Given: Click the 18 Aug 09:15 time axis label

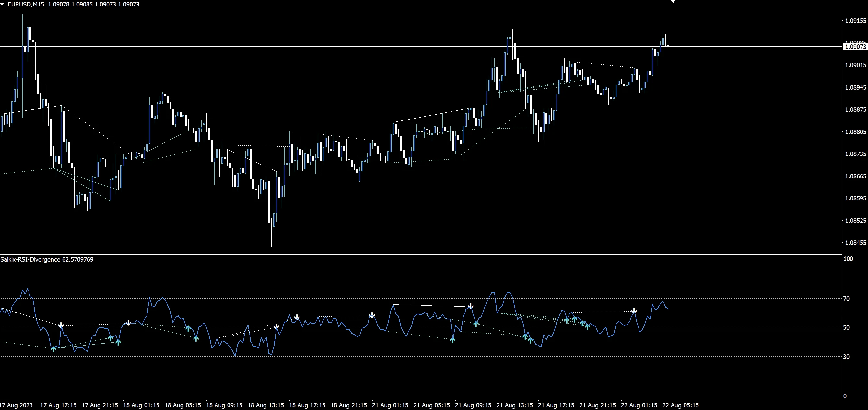Looking at the screenshot, I should click(224, 405).
